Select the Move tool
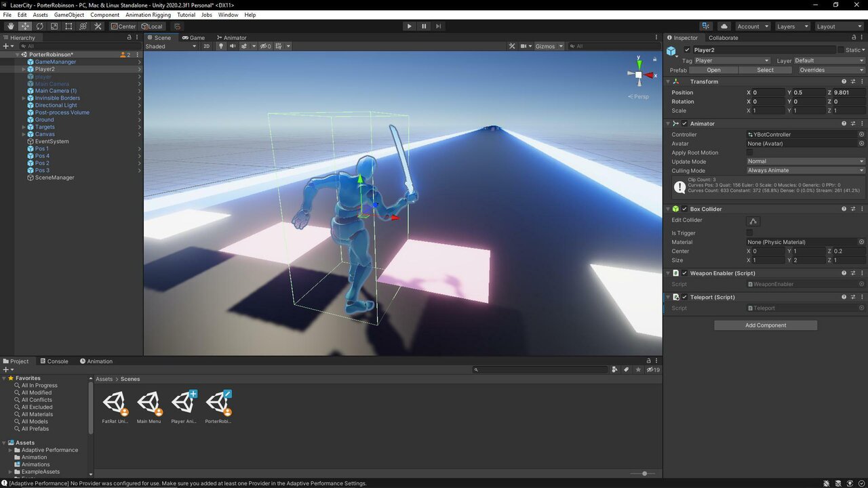 25,26
